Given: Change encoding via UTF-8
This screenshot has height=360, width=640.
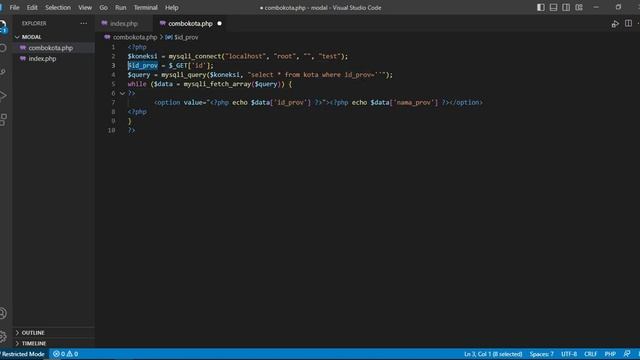Looking at the screenshot, I should 569,354.
